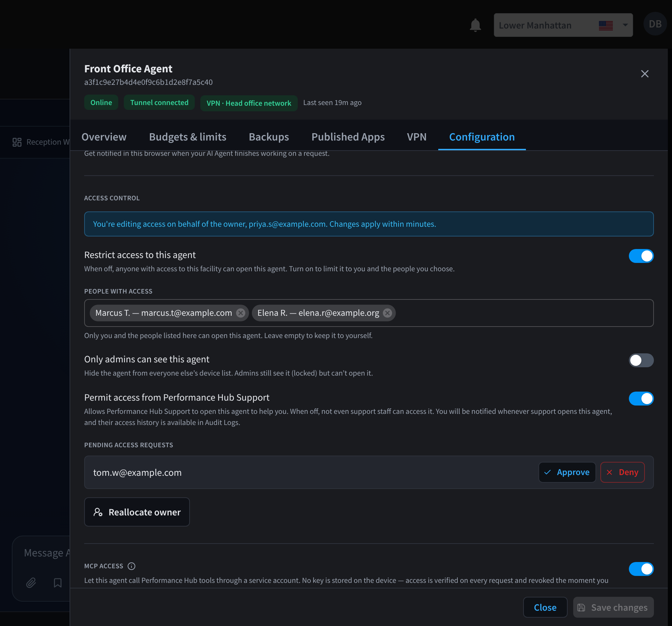Select the Configuration tab
The image size is (672, 626).
pyautogui.click(x=482, y=137)
